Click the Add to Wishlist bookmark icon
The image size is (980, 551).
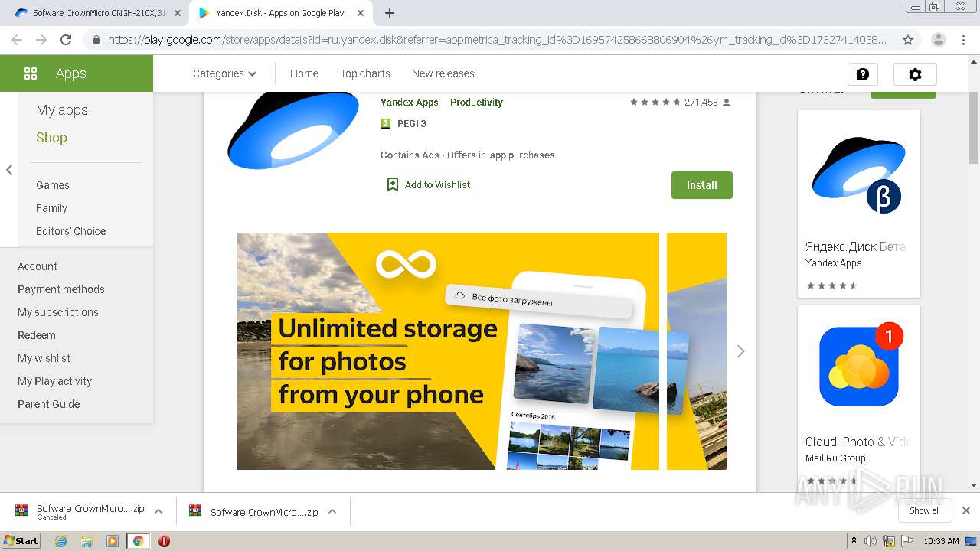(x=393, y=184)
